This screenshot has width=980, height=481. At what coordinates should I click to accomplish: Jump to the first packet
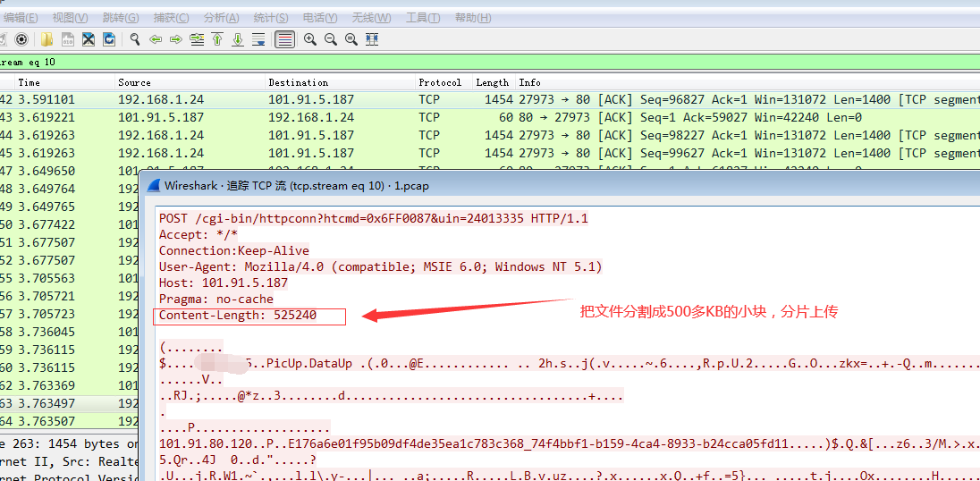pos(217,39)
